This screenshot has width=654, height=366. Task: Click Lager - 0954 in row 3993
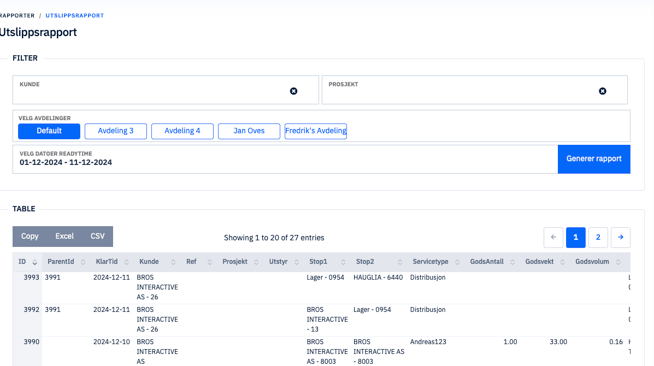(325, 277)
